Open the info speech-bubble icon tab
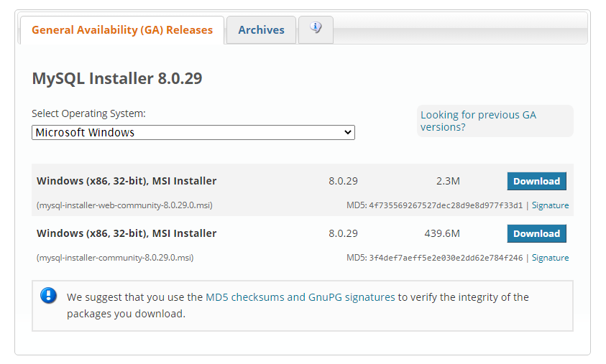Image resolution: width=606 pixels, height=364 pixels. point(316,29)
